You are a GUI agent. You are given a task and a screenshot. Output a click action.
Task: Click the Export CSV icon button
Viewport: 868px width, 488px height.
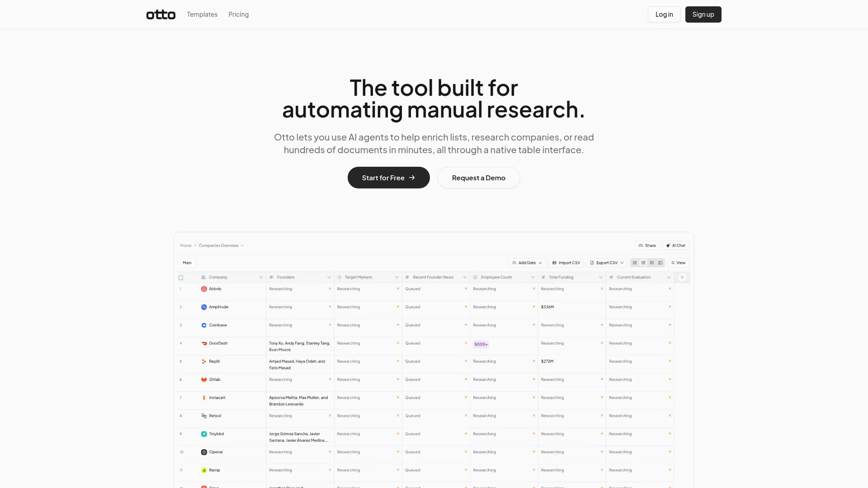pyautogui.click(x=592, y=263)
